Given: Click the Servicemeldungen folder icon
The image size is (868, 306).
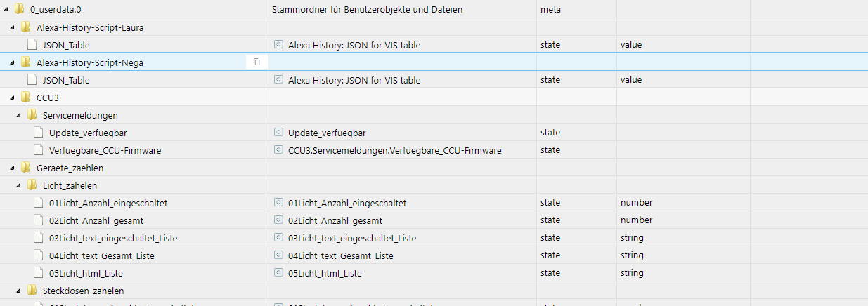Looking at the screenshot, I should (x=32, y=115).
